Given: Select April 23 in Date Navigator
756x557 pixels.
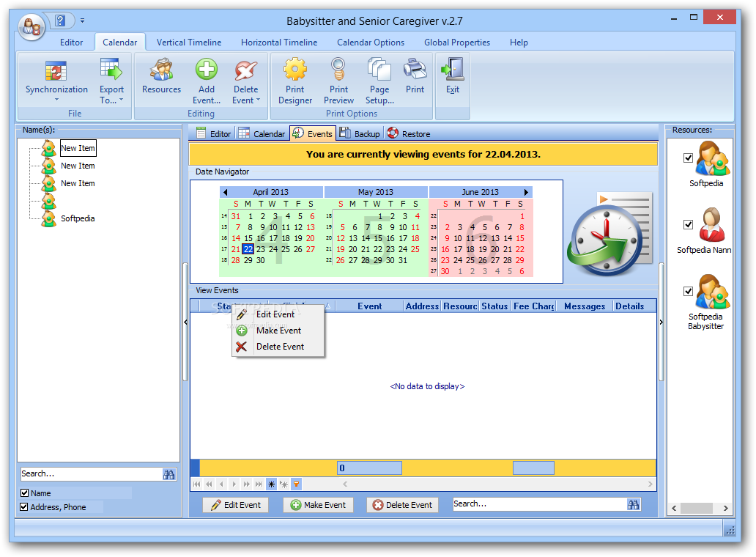Looking at the screenshot, I should (260, 249).
